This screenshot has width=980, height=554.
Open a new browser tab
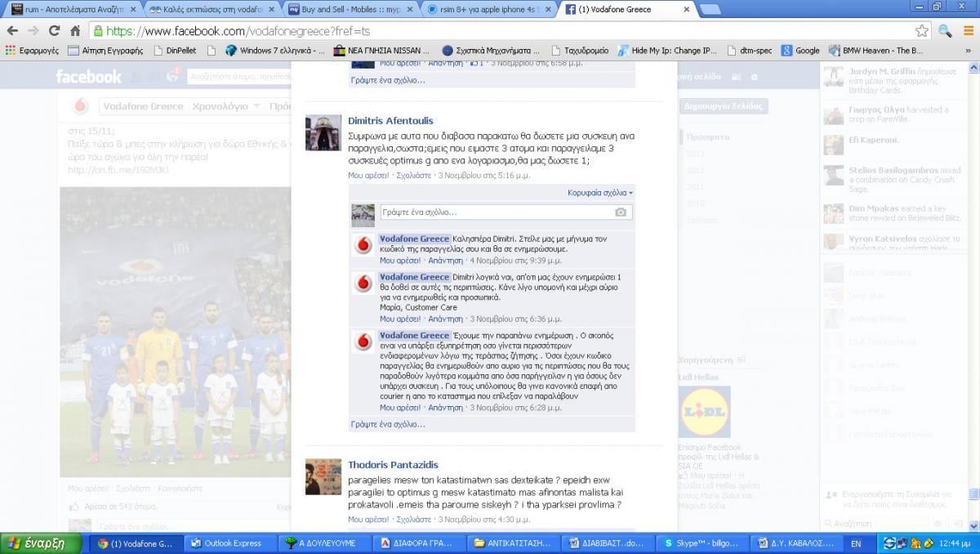click(x=710, y=10)
